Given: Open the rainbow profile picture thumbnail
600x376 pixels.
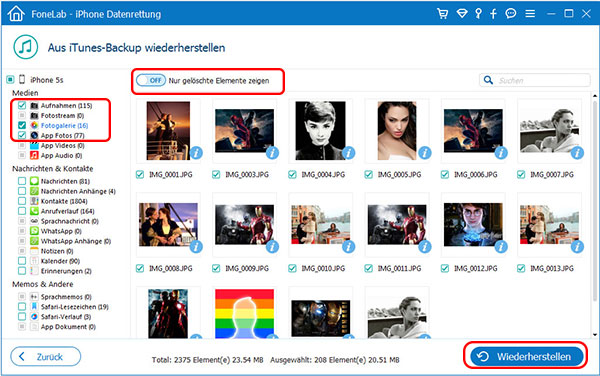Looking at the screenshot, I should (x=244, y=314).
